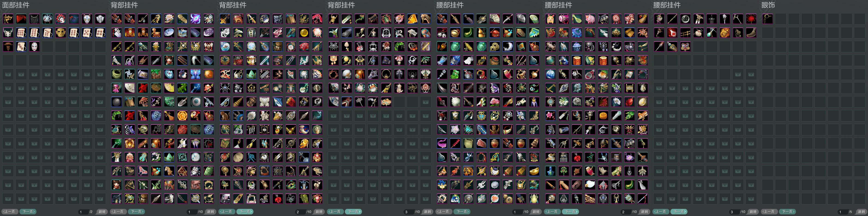
Task: Select the antlered white skull mask
Action: [x=8, y=33]
